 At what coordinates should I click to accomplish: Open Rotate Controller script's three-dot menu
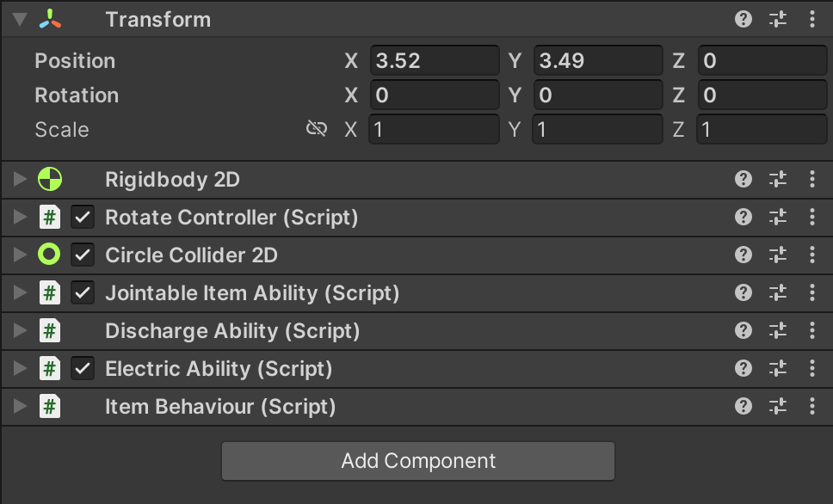tap(812, 218)
